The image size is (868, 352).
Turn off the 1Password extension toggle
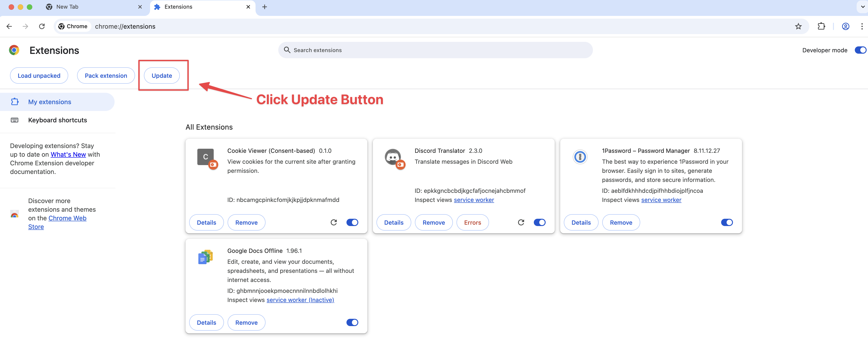[727, 222]
